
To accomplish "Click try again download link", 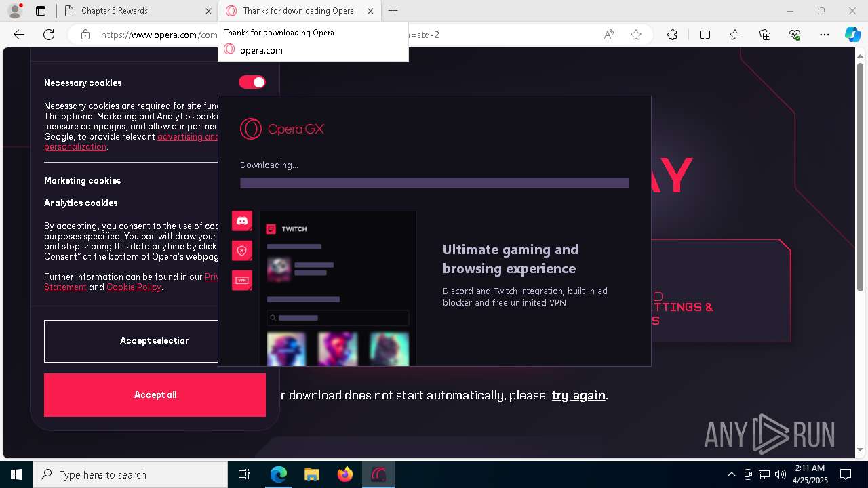I will pyautogui.click(x=578, y=395).
